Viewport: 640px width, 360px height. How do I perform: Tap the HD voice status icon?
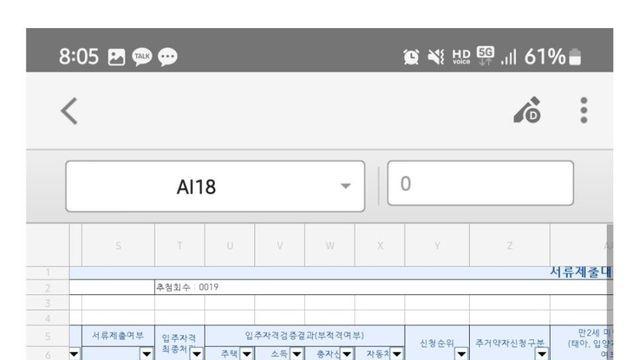461,57
